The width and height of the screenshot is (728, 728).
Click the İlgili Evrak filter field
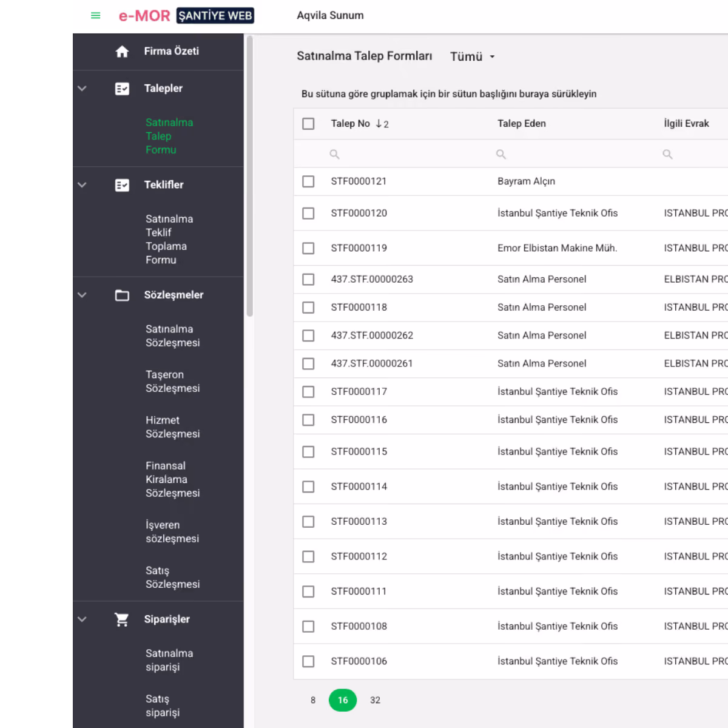[x=693, y=154]
